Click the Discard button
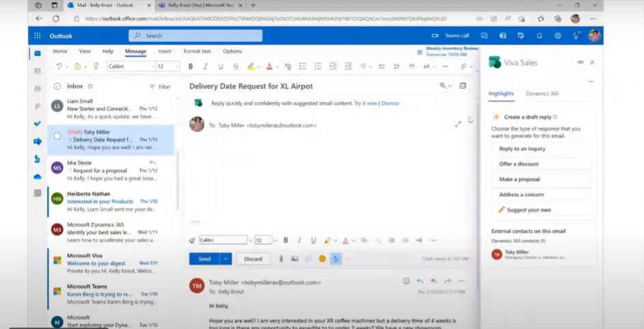This screenshot has width=644, height=329. [253, 259]
